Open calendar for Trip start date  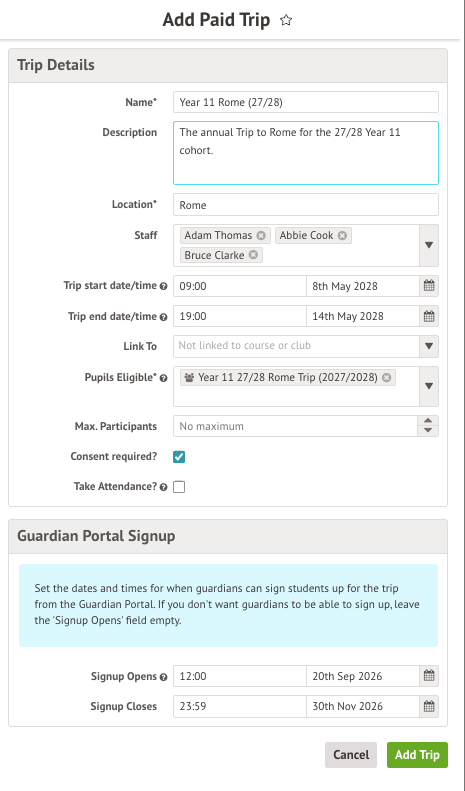(429, 286)
